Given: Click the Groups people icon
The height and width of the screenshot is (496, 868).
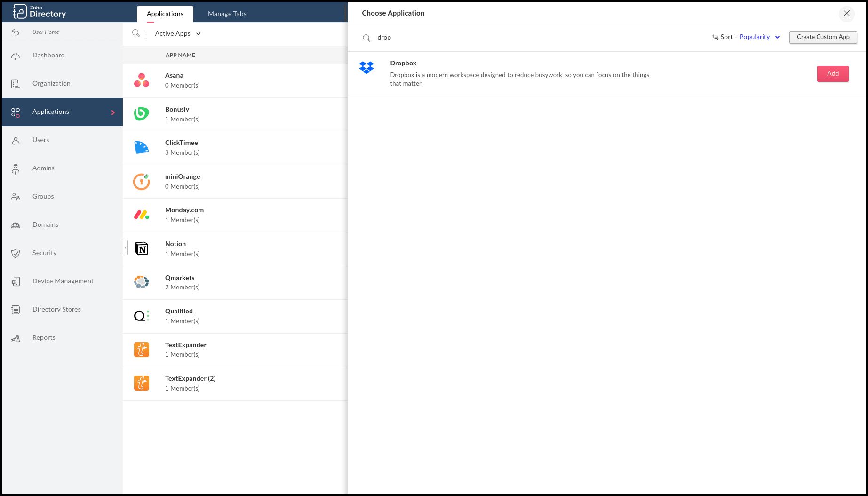Looking at the screenshot, I should 16,197.
